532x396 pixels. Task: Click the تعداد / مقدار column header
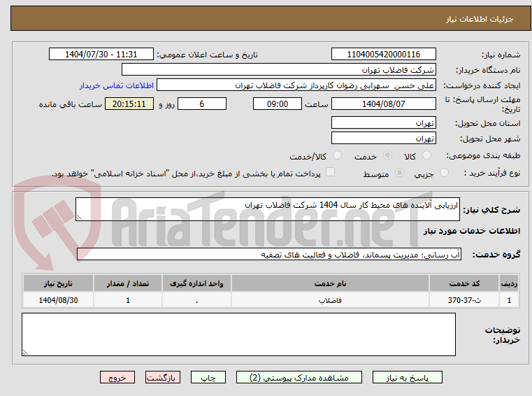pos(127,283)
